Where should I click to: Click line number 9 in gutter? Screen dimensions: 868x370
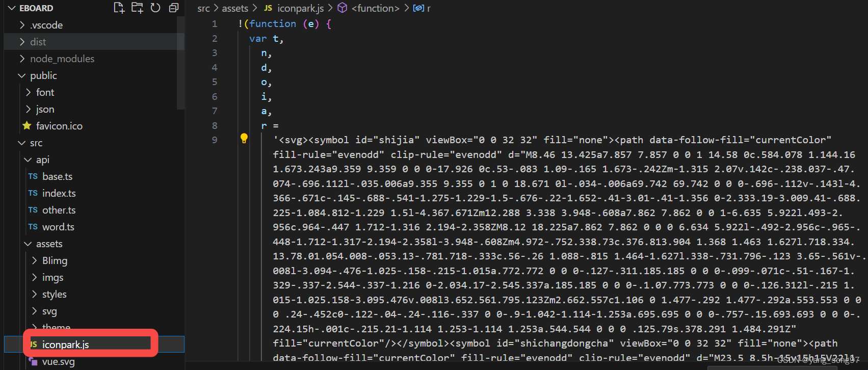(215, 140)
